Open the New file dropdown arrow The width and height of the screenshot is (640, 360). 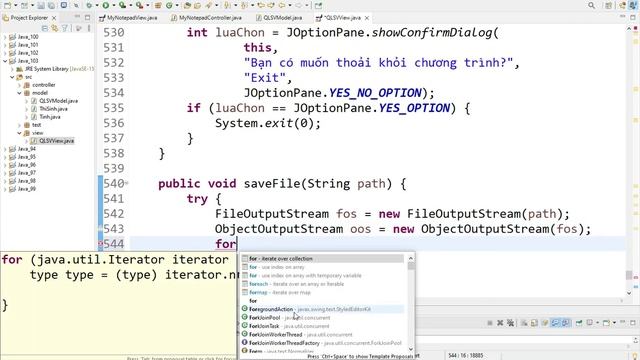16,5
